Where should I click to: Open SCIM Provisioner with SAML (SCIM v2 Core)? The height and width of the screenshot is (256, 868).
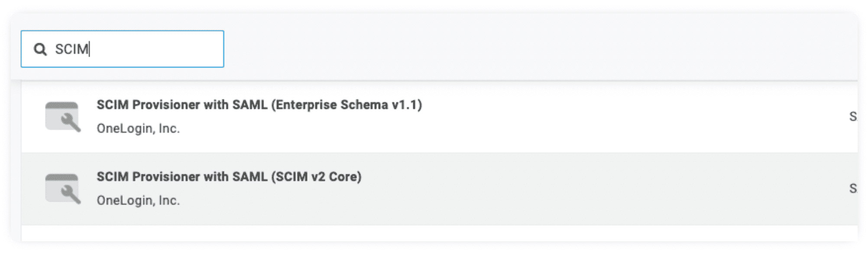click(x=229, y=177)
